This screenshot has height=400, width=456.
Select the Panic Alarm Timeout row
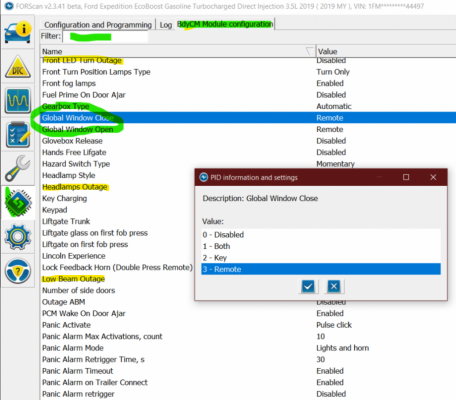(248, 371)
